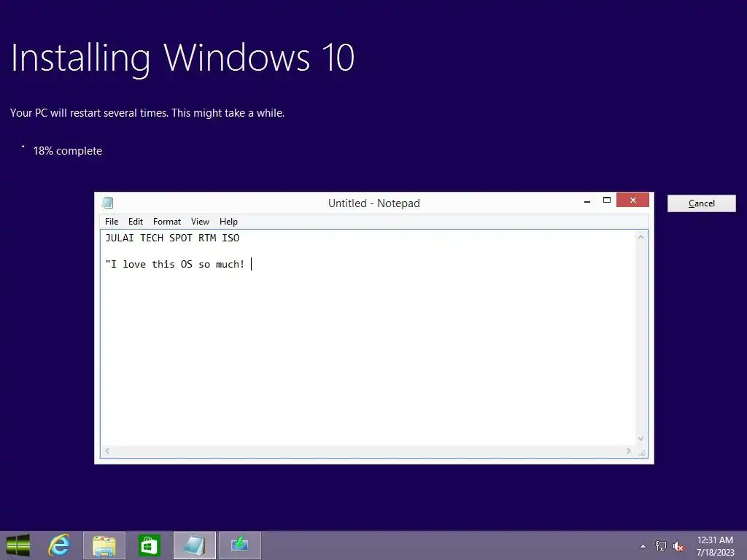Close the Notepad window
The width and height of the screenshot is (747, 560).
(632, 200)
